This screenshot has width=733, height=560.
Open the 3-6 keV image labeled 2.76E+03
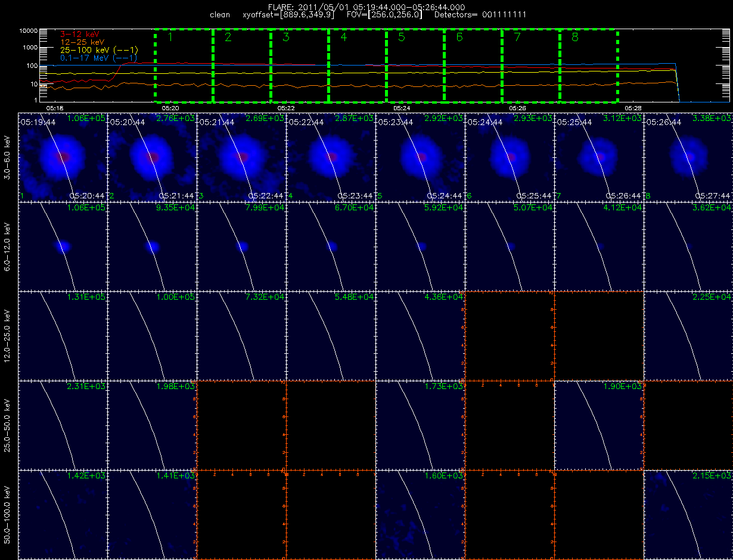coord(152,157)
